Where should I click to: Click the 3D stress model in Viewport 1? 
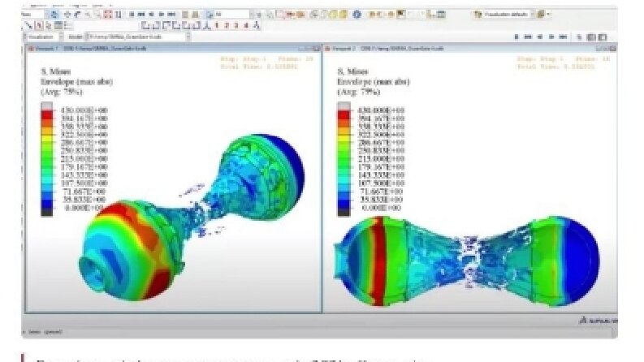(x=191, y=218)
